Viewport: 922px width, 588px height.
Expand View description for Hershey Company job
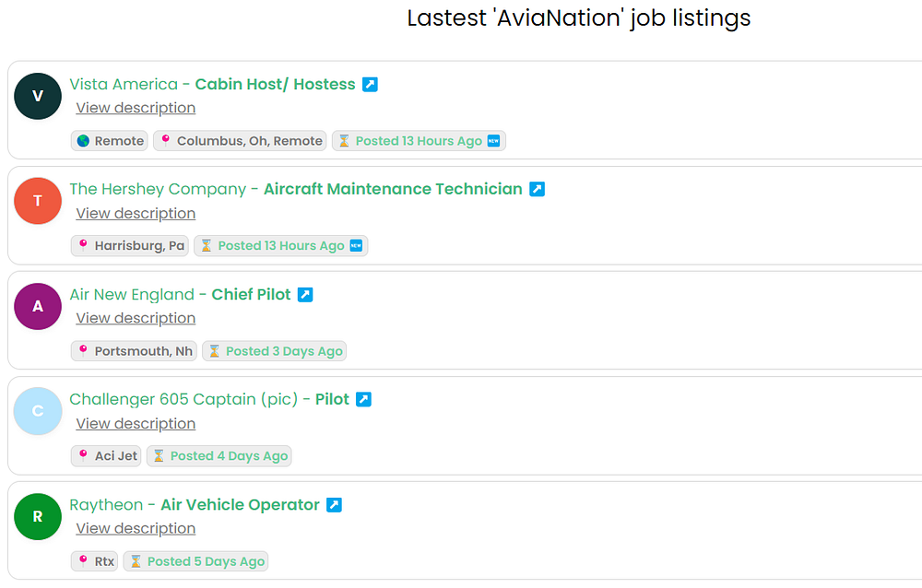(136, 213)
